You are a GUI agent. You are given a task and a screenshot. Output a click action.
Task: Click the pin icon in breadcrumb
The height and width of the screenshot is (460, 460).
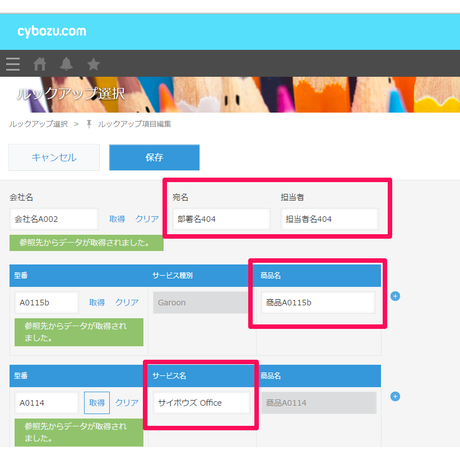(89, 124)
